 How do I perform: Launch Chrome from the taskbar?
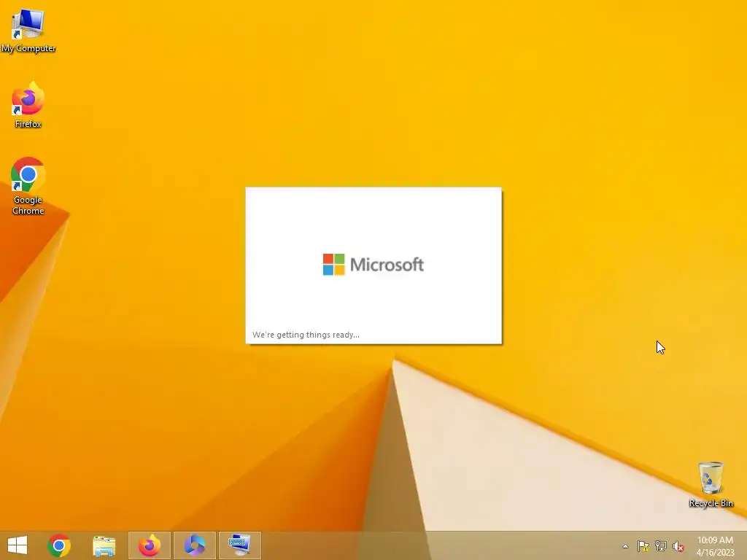tap(59, 545)
